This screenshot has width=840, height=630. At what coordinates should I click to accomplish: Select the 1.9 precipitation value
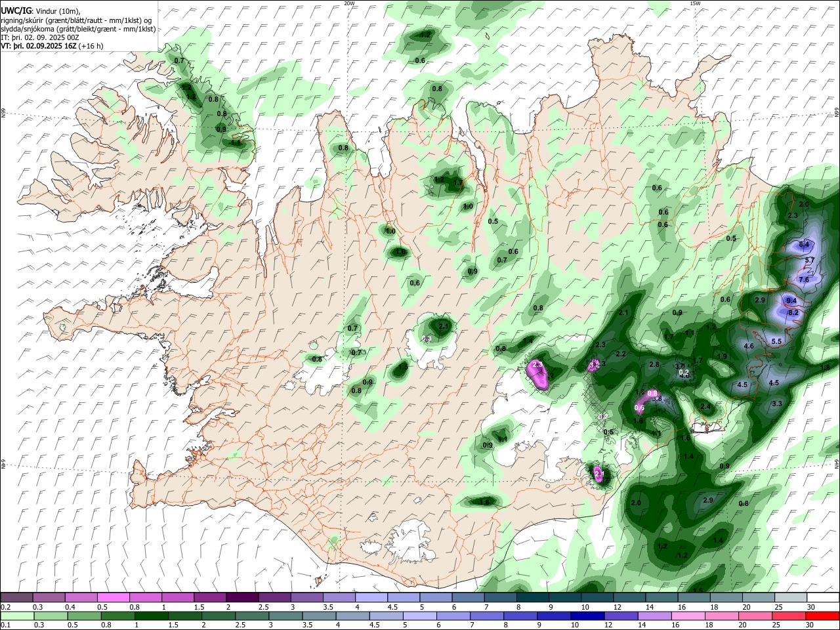723,356
